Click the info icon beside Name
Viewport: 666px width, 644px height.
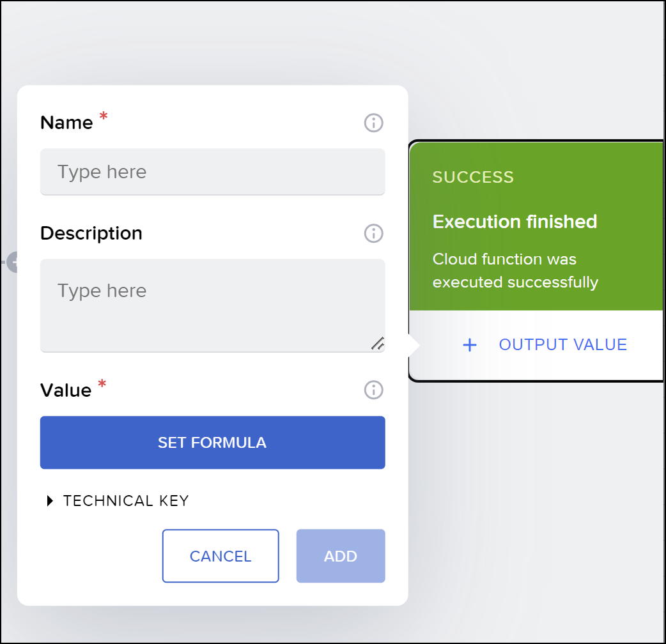point(373,123)
